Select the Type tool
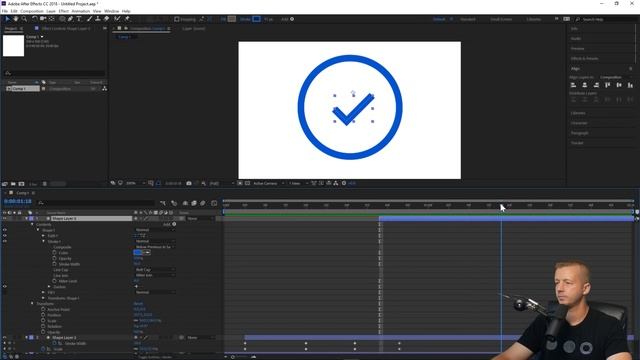Screen dimensions: 640x360 79,19
